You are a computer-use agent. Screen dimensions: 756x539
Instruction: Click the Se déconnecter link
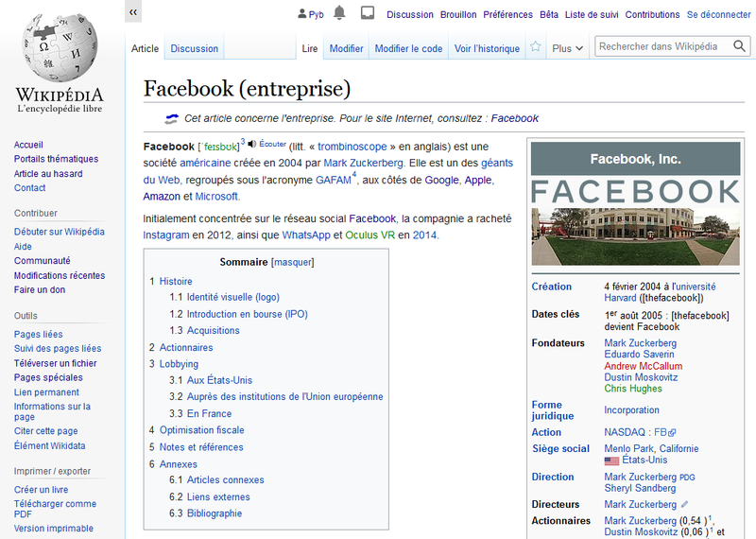(718, 14)
